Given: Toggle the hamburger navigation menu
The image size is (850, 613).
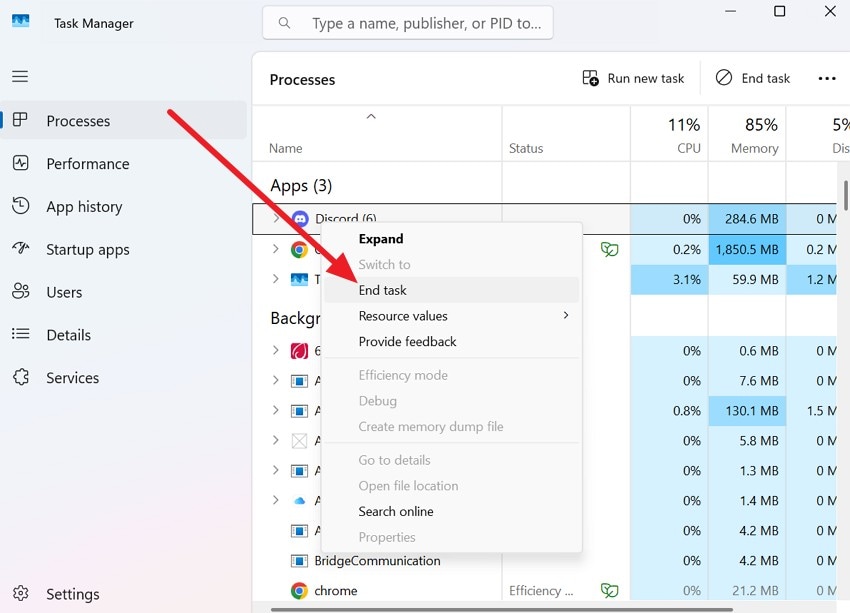Looking at the screenshot, I should [20, 76].
